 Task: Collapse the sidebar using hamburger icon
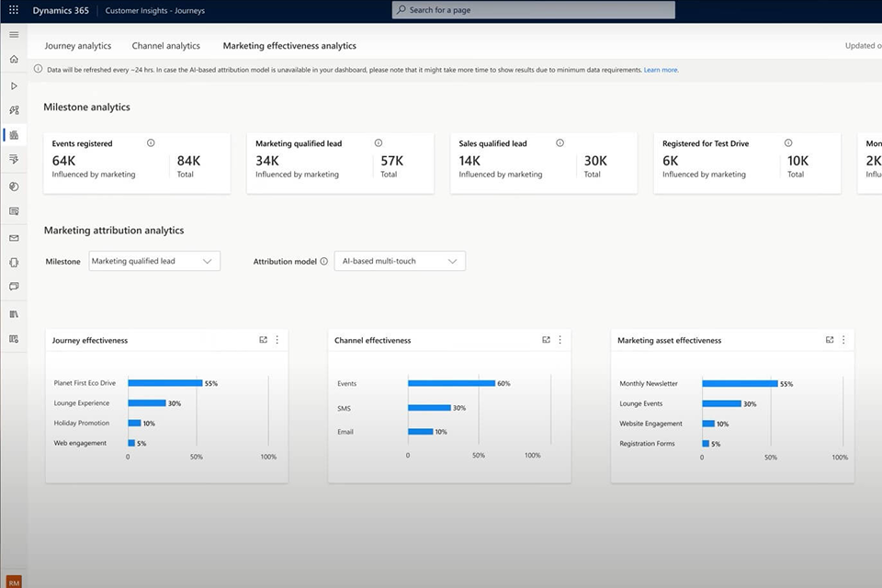click(14, 34)
